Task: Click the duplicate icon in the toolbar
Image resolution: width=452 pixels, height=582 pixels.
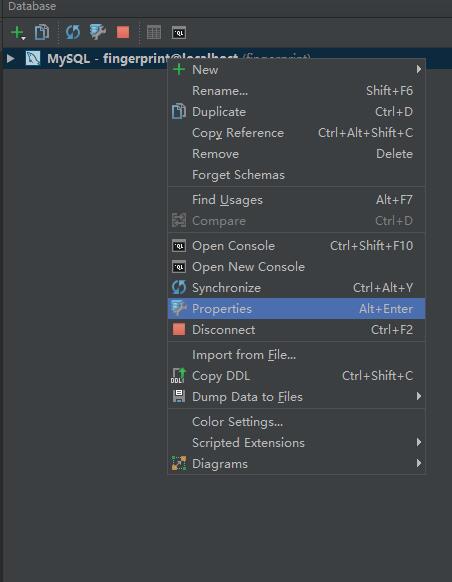Action: (x=42, y=32)
